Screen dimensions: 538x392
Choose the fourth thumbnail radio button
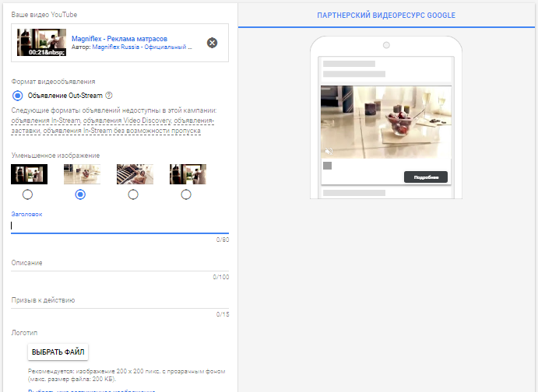(x=186, y=194)
